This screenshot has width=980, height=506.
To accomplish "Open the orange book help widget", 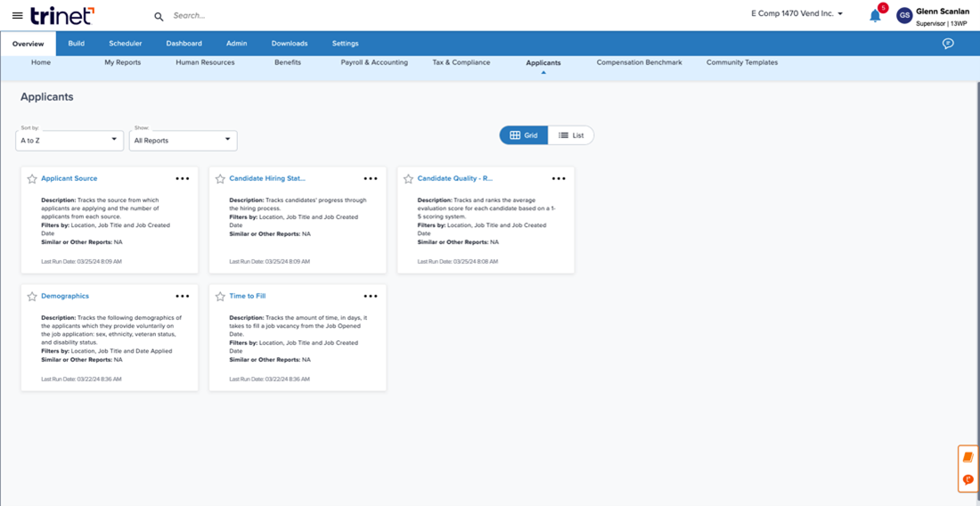I will point(968,457).
